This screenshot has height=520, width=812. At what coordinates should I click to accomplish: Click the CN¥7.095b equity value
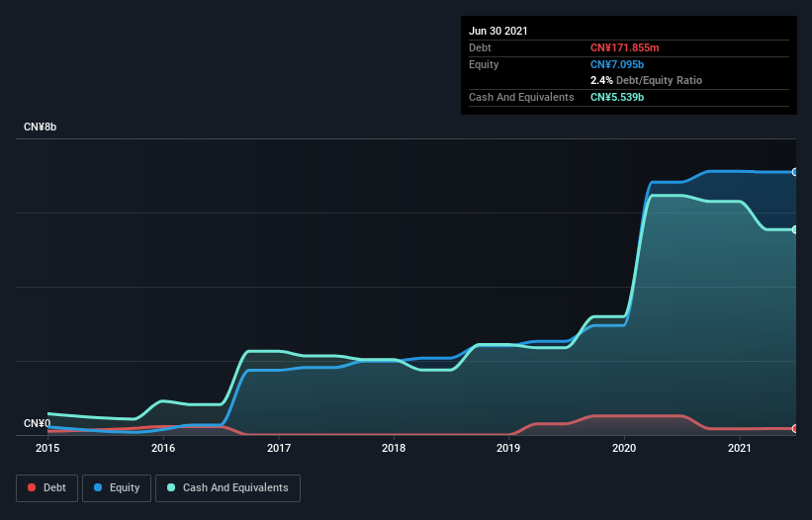617,64
